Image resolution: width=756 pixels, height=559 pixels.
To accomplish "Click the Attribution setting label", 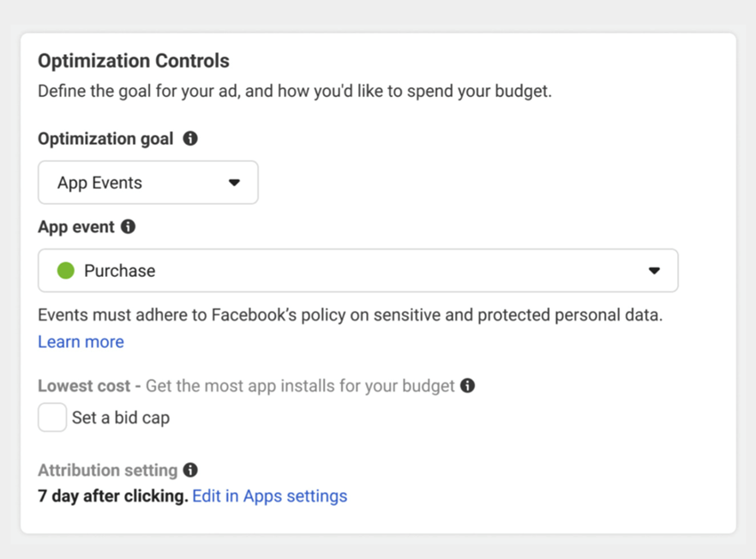I will click(108, 470).
